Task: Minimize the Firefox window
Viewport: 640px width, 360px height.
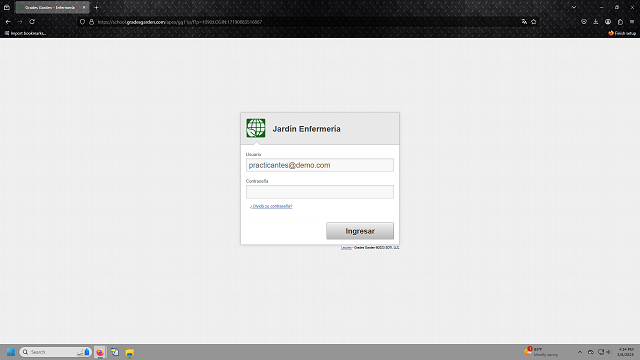Action: pyautogui.click(x=602, y=7)
